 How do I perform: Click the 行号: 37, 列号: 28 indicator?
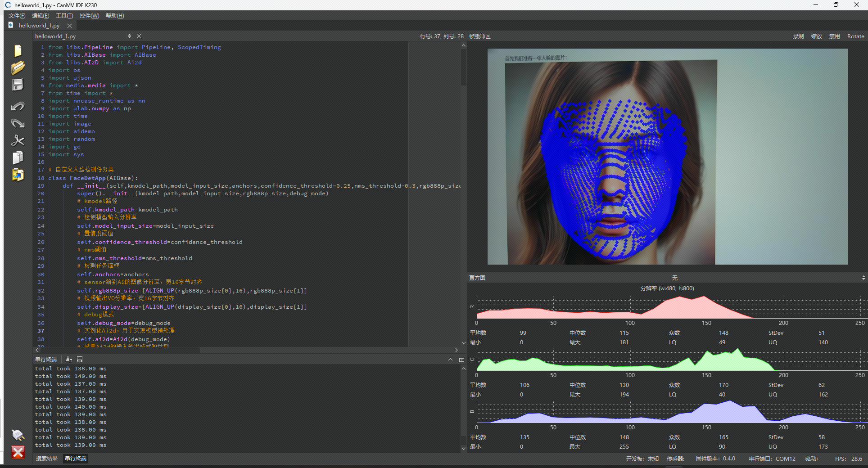pos(441,36)
